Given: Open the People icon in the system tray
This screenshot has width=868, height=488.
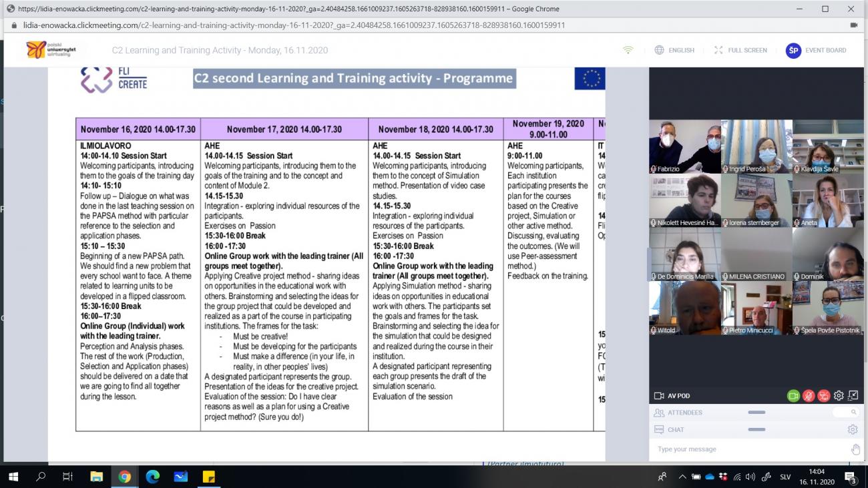Looking at the screenshot, I should tap(662, 477).
